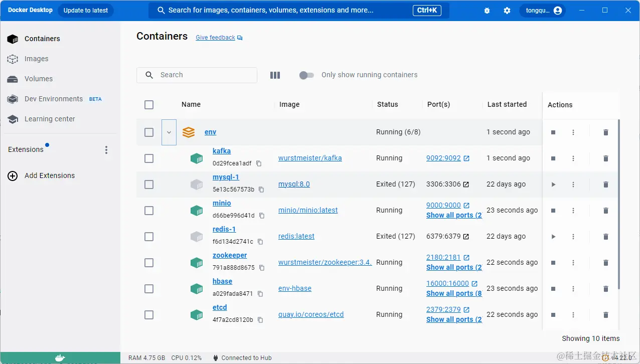This screenshot has width=640, height=364.
Task: Show all ports for zookeeper
Action: 454,267
